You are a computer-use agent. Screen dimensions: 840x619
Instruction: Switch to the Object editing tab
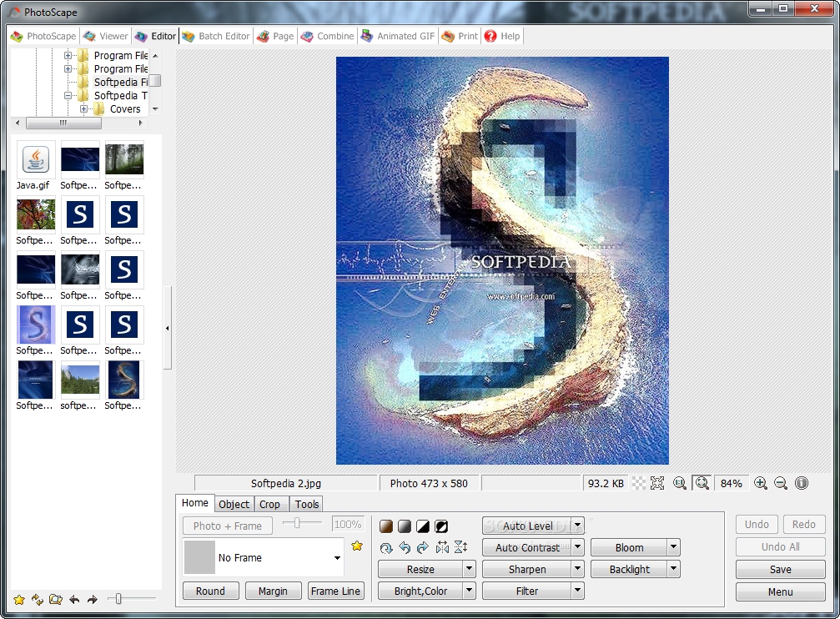point(234,505)
